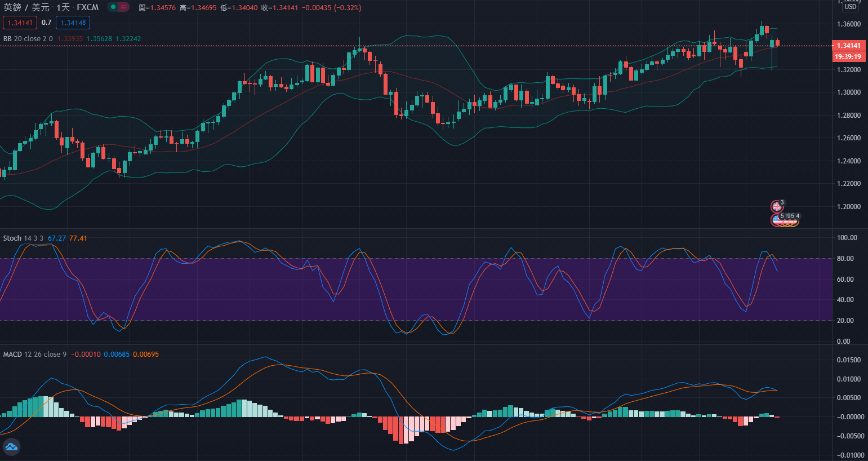This screenshot has height=461, width=868.
Task: Click the BB 20 close indicator label
Action: pyautogui.click(x=28, y=39)
